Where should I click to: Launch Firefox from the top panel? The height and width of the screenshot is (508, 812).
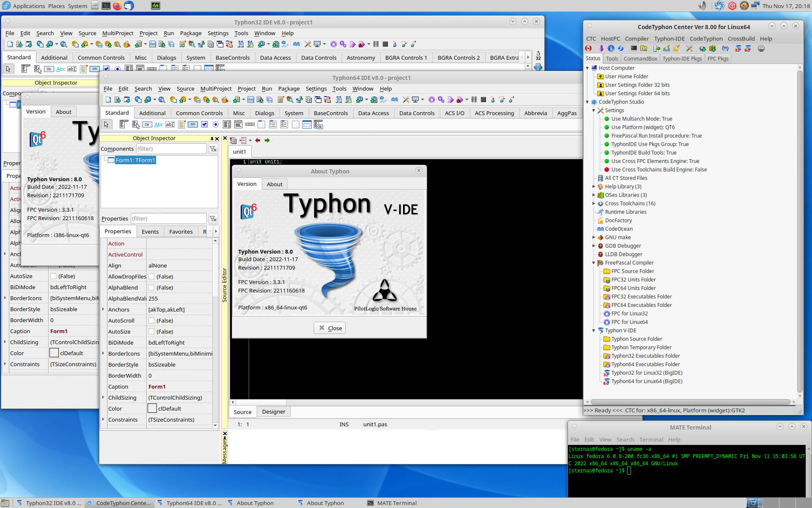coord(117,6)
